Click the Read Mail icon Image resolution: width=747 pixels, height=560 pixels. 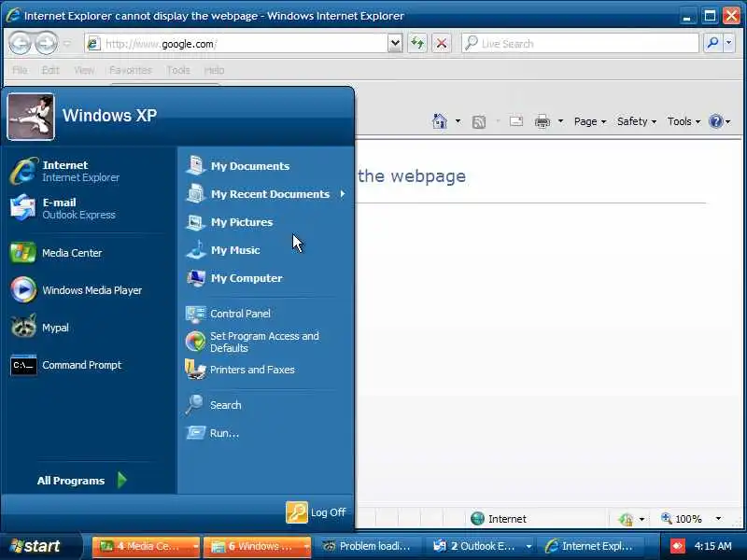click(x=516, y=121)
